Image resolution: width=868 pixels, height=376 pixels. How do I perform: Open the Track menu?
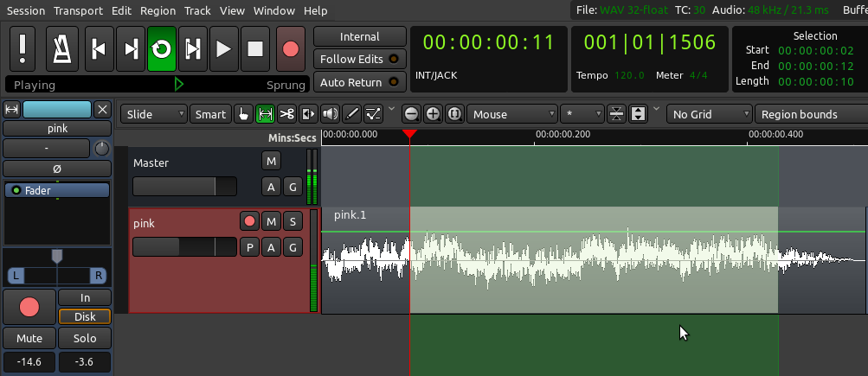tap(197, 10)
